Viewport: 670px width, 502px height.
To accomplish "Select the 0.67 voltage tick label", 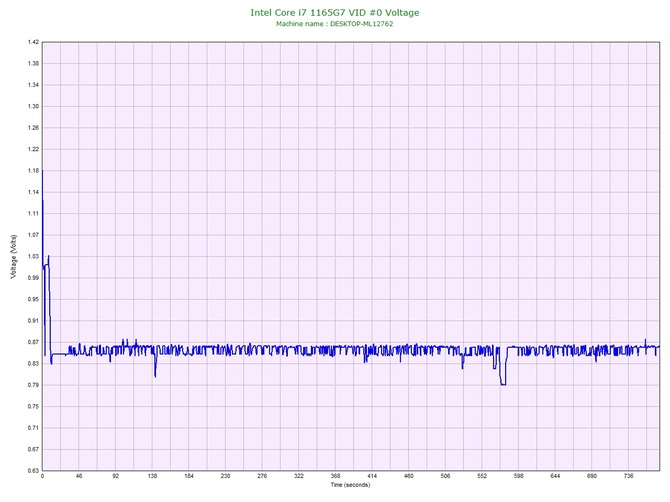I will (33, 449).
